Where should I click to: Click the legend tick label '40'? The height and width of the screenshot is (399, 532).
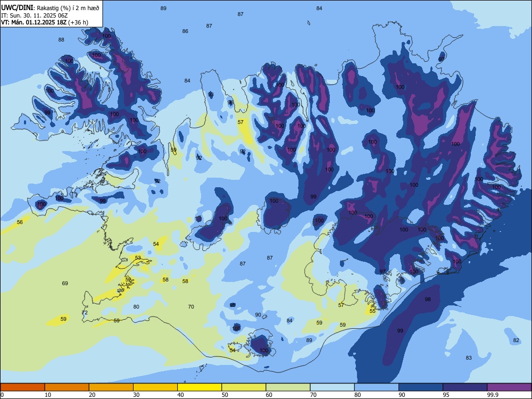point(181,395)
